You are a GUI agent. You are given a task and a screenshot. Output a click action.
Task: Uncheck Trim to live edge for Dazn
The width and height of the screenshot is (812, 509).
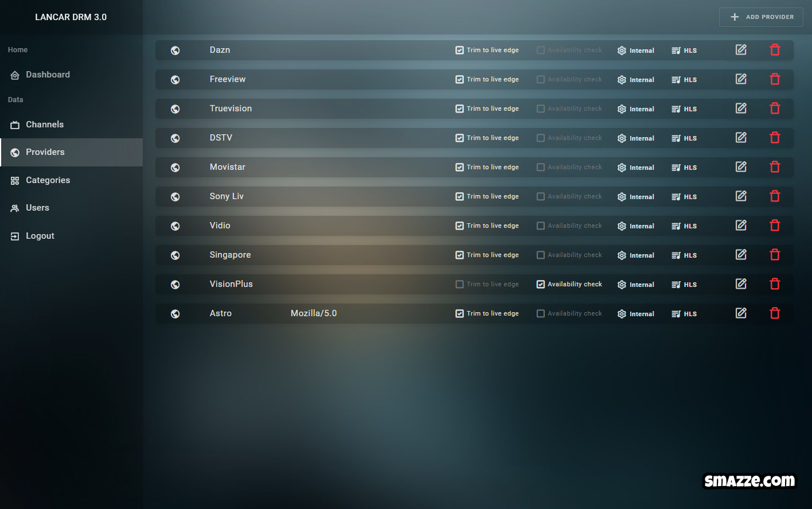coord(459,50)
